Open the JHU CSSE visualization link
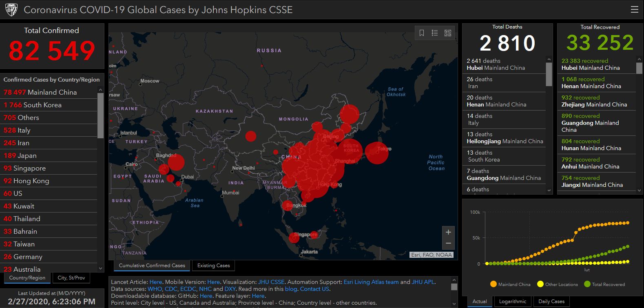The image size is (644, 308). coord(271,282)
